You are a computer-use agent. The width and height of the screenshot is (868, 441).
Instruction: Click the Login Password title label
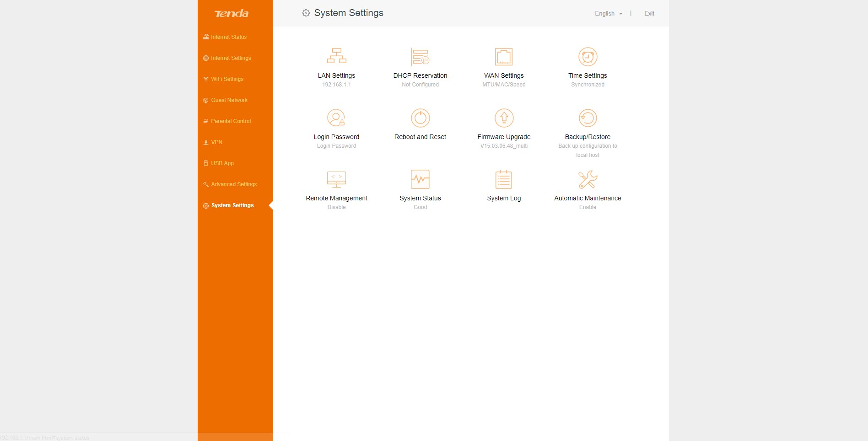coord(336,137)
